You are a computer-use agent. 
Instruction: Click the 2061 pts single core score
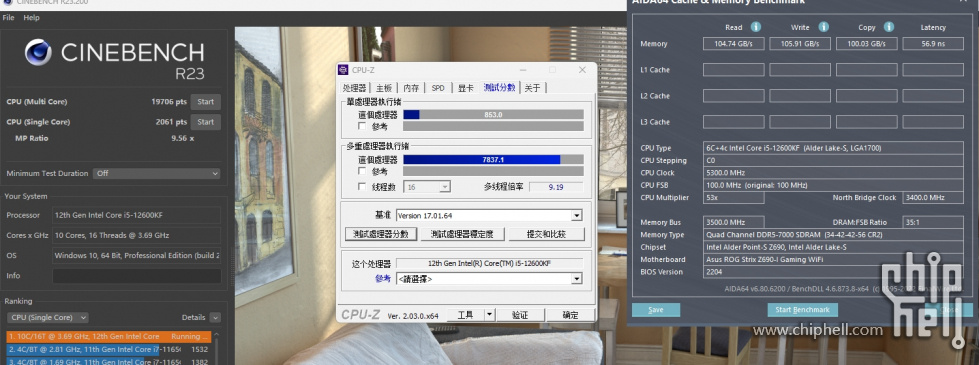click(171, 122)
